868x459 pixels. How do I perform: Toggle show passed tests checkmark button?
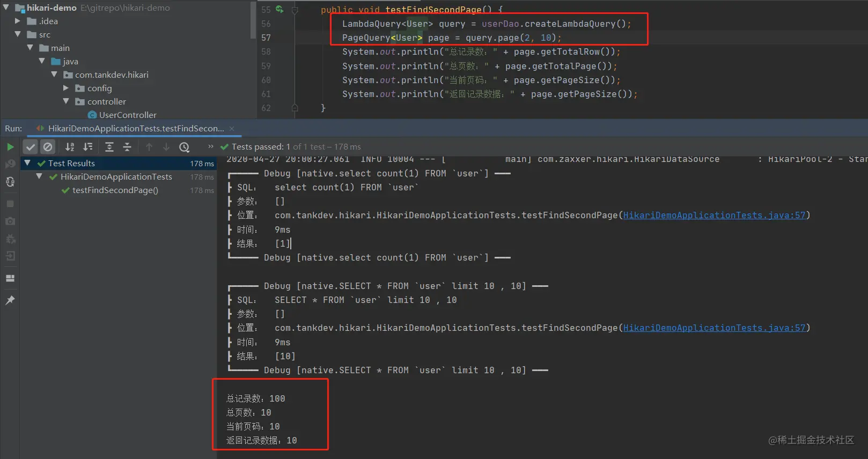pos(31,146)
